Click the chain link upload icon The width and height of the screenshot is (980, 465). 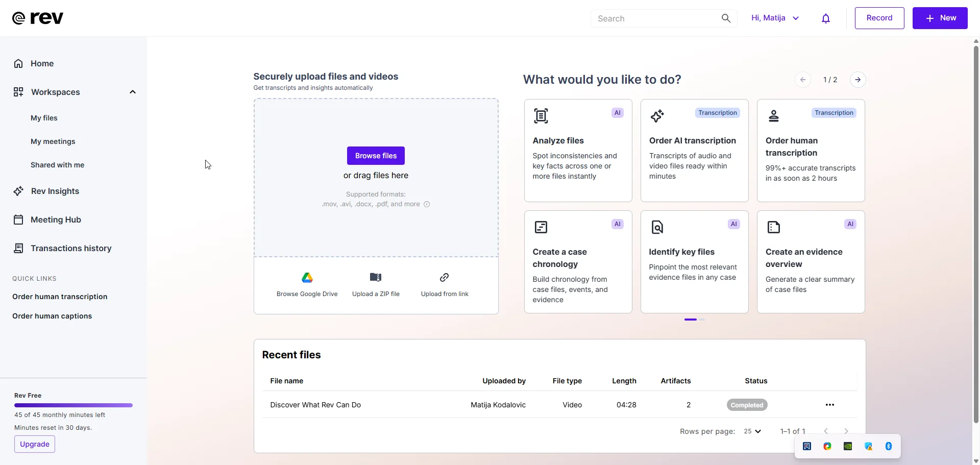[445, 277]
